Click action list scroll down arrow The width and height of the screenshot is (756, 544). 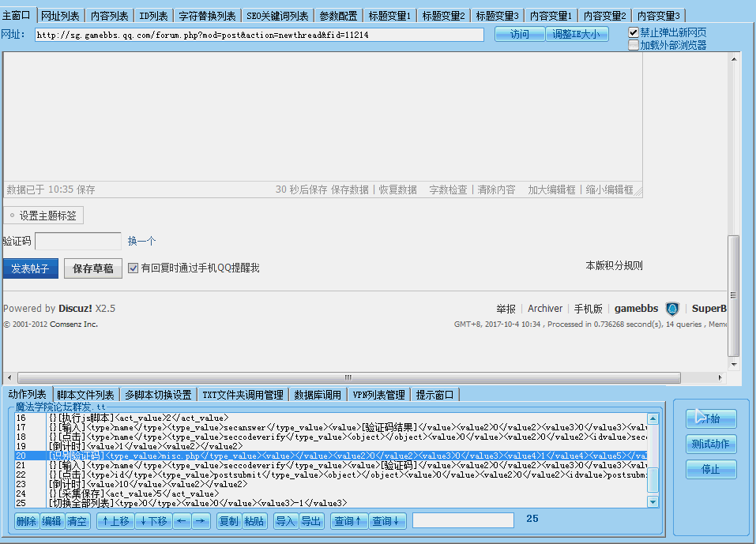pyautogui.click(x=653, y=502)
